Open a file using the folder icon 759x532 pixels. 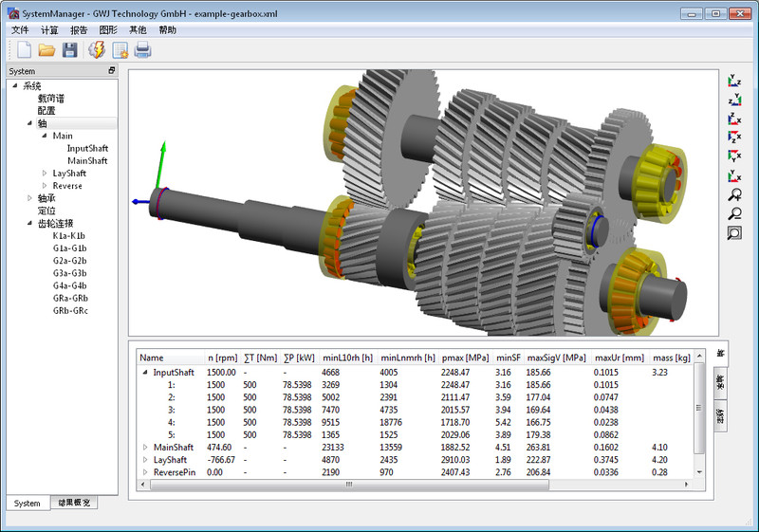coord(46,50)
